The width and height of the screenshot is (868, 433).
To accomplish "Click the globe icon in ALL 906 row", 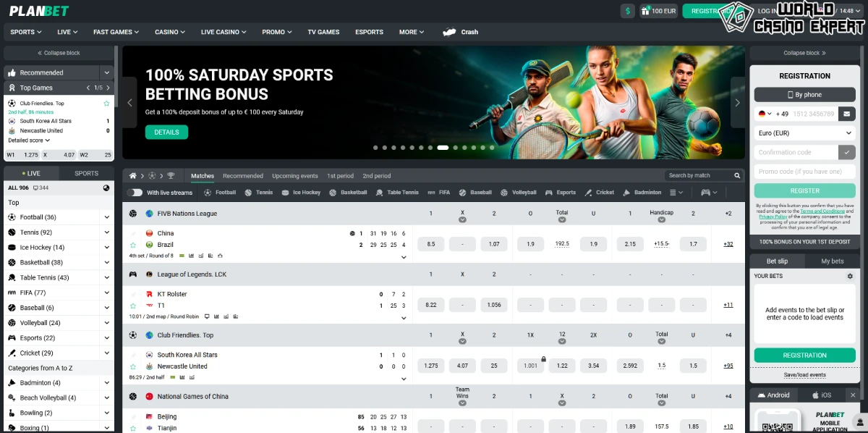I will (x=106, y=188).
